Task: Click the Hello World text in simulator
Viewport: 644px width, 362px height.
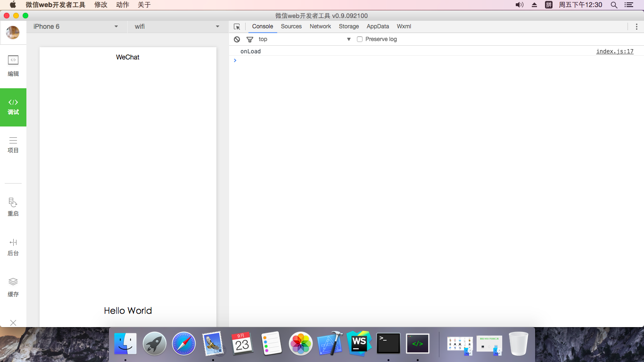Action: [128, 311]
